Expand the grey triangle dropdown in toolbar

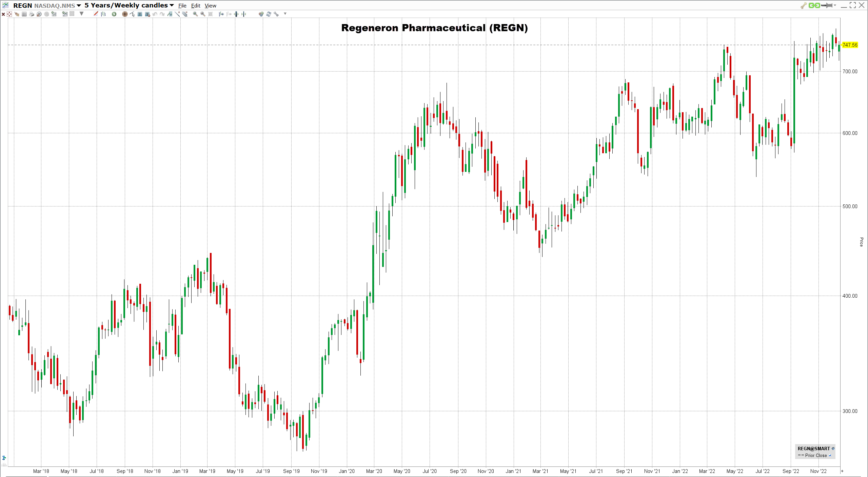tap(81, 14)
